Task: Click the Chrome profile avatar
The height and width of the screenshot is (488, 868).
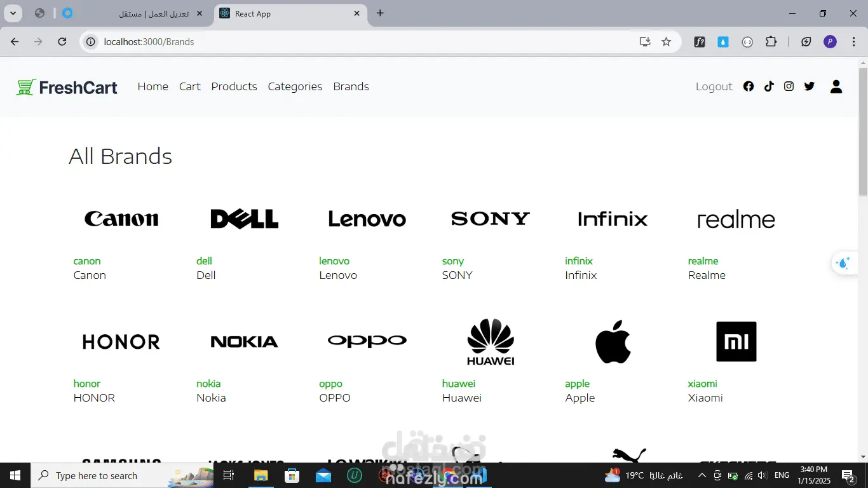Action: (x=830, y=42)
